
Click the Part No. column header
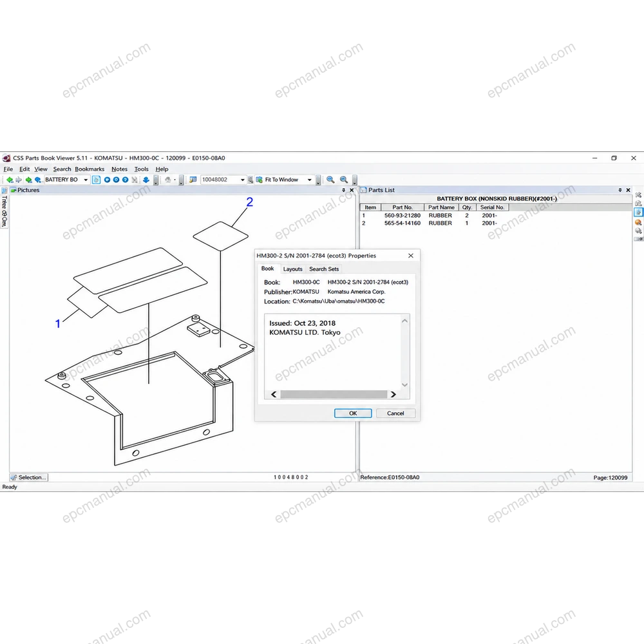[402, 207]
